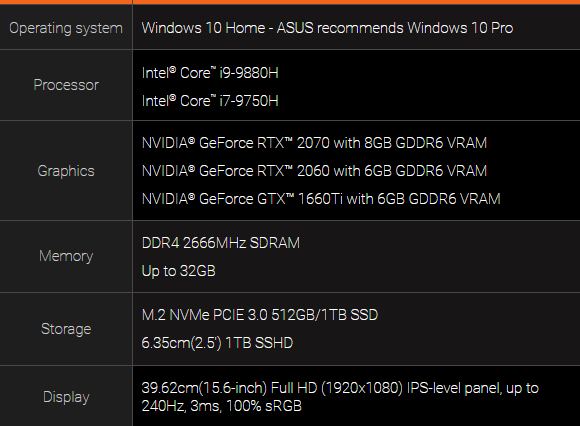Click the Operating system row label

pos(66,28)
